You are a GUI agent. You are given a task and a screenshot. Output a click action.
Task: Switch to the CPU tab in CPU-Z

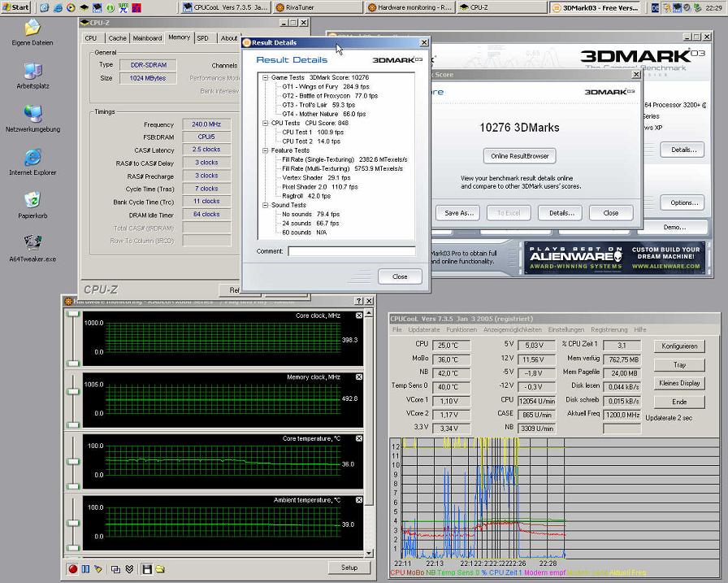point(91,38)
